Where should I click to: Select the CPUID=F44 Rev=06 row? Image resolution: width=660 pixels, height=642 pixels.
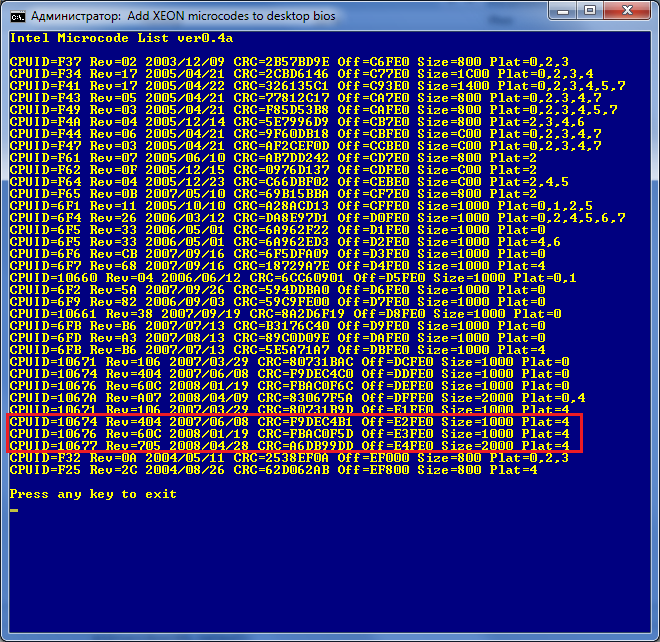click(x=305, y=134)
